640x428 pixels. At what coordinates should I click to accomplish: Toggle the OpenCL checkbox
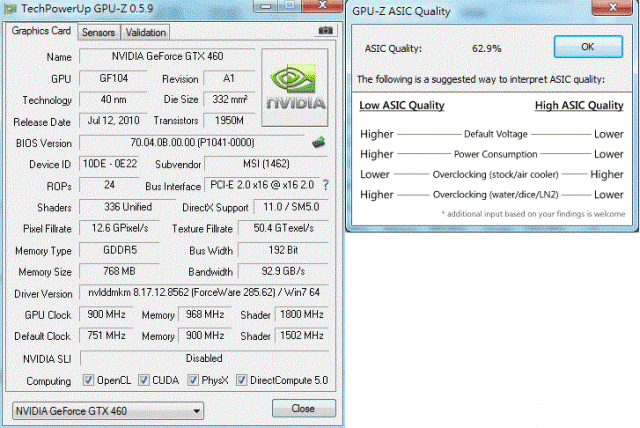88,380
